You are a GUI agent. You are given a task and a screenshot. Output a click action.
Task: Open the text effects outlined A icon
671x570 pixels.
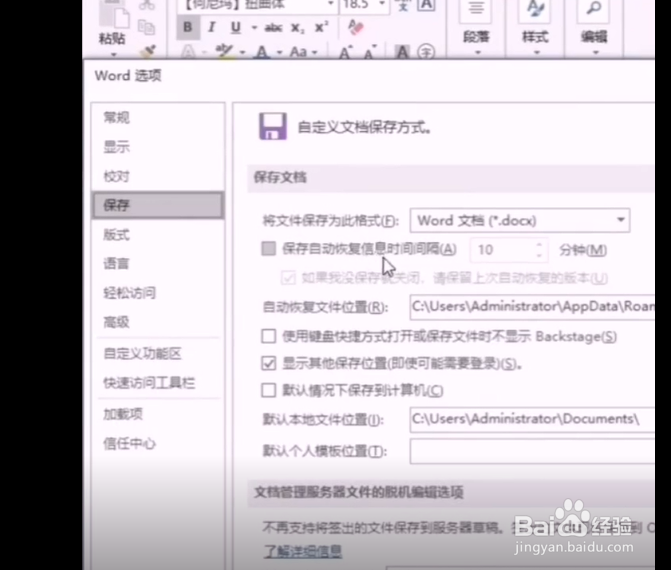click(188, 52)
